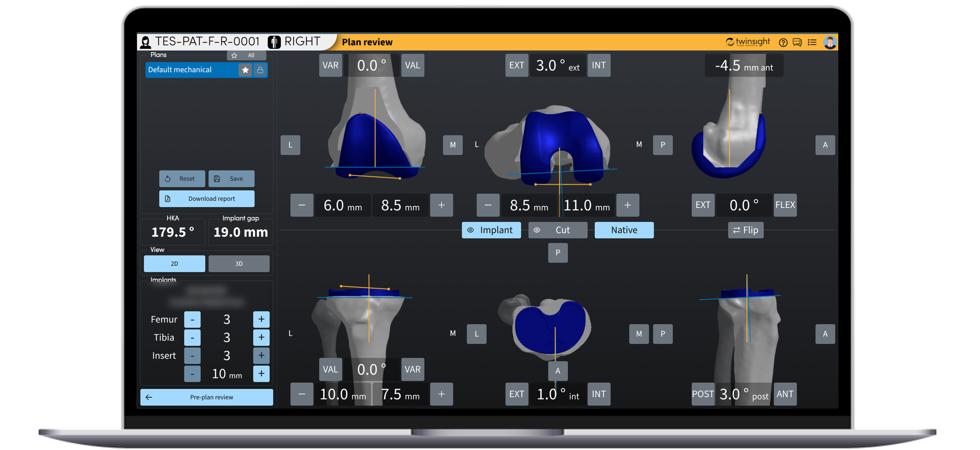Click tibia POST slope button
980x450 pixels.
(703, 394)
